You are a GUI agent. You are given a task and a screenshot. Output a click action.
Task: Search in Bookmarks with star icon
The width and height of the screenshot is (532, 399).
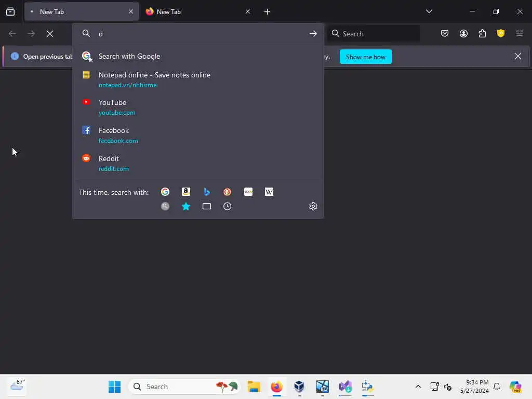[x=186, y=206]
